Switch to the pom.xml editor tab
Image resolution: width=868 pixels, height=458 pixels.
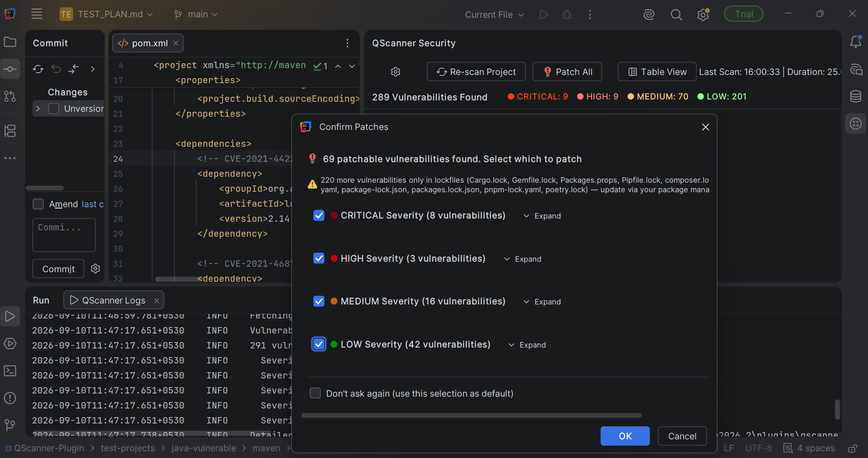pyautogui.click(x=148, y=43)
